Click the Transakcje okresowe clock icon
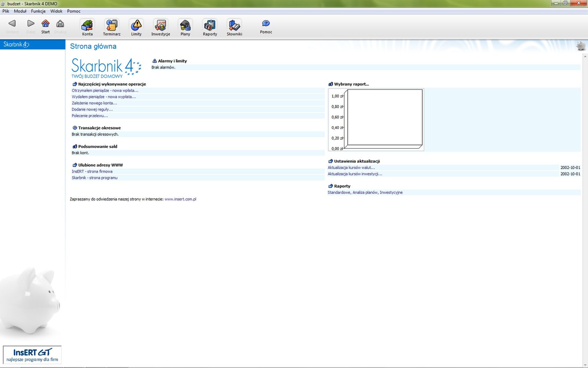This screenshot has height=368, width=588. click(x=75, y=128)
